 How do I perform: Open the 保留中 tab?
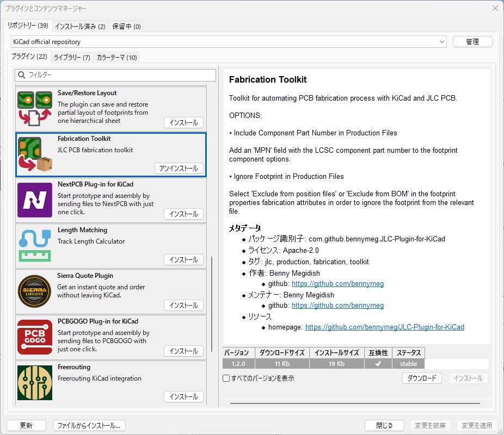(x=125, y=26)
